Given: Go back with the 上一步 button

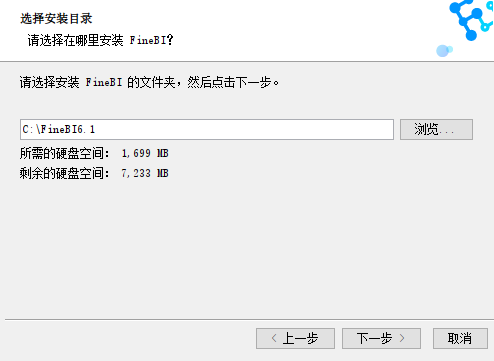Looking at the screenshot, I should (x=295, y=338).
